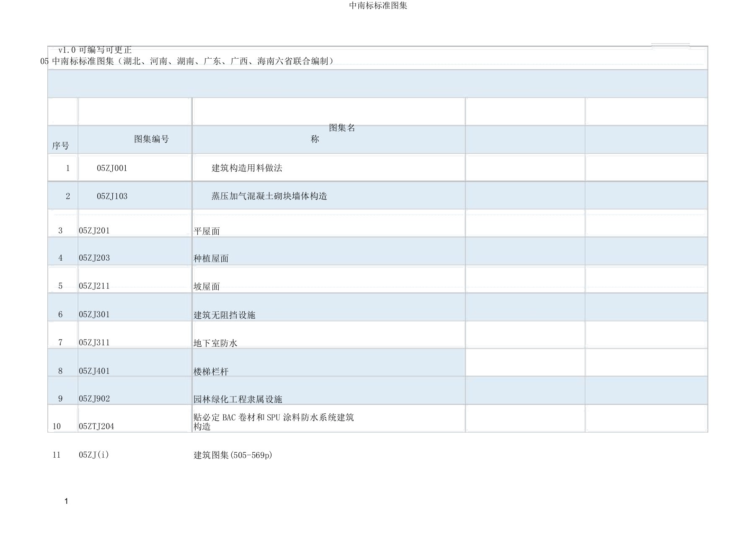Viewport: 756px width, 534px height.
Task: Select name cell '平屋面'
Action: click(207, 231)
